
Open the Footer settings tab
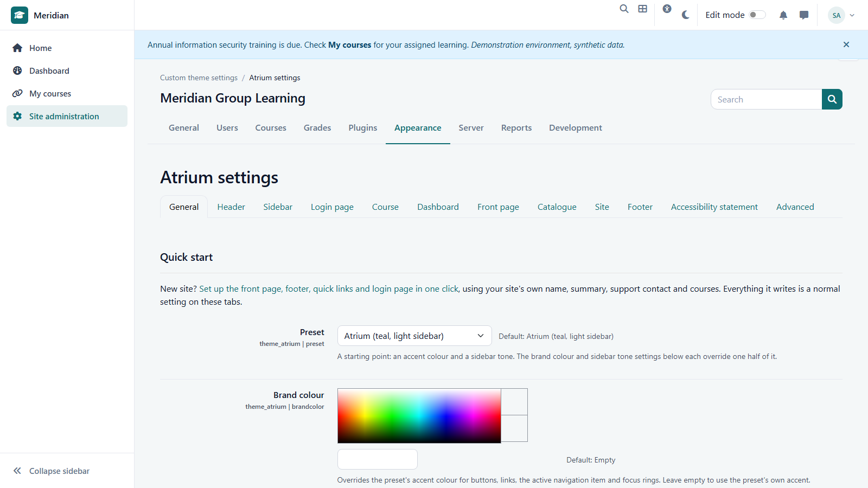[x=640, y=207]
